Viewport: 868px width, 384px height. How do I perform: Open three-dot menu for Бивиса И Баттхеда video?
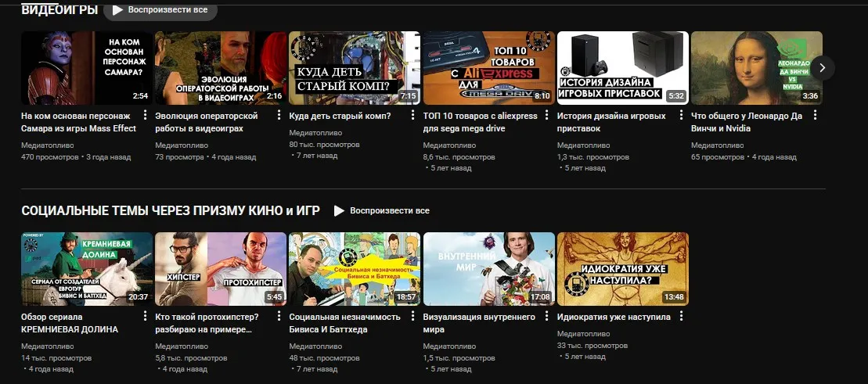[413, 317]
